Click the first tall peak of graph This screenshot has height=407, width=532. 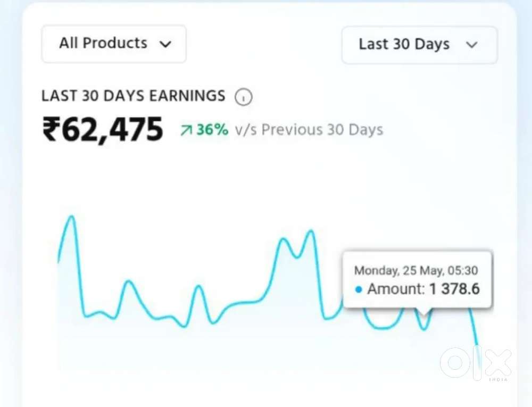pos(72,218)
